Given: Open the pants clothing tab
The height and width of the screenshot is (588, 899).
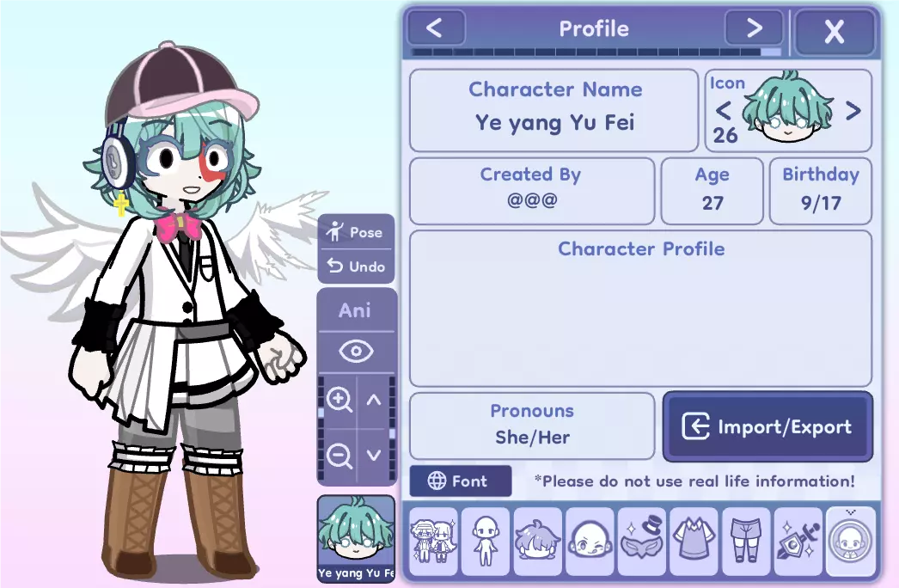Looking at the screenshot, I should click(x=746, y=542).
